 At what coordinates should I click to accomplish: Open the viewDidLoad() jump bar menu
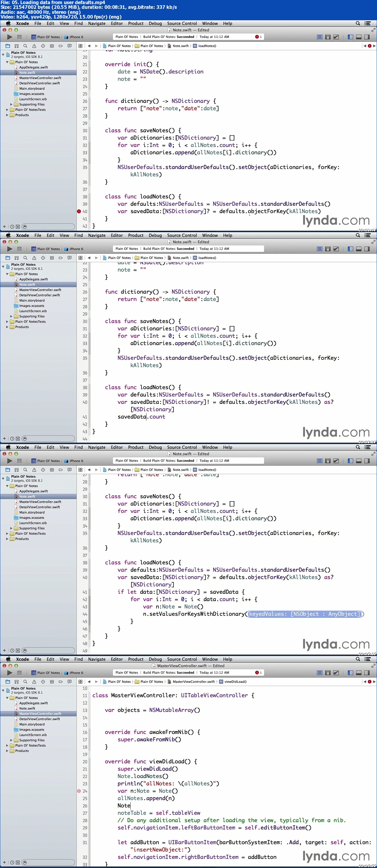235,682
